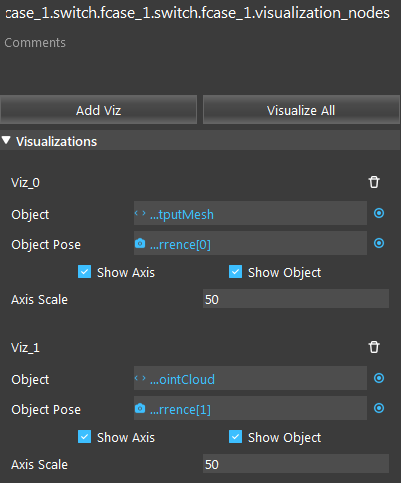Click the Add Viz button
Screen dimensions: 401x483
pos(99,110)
